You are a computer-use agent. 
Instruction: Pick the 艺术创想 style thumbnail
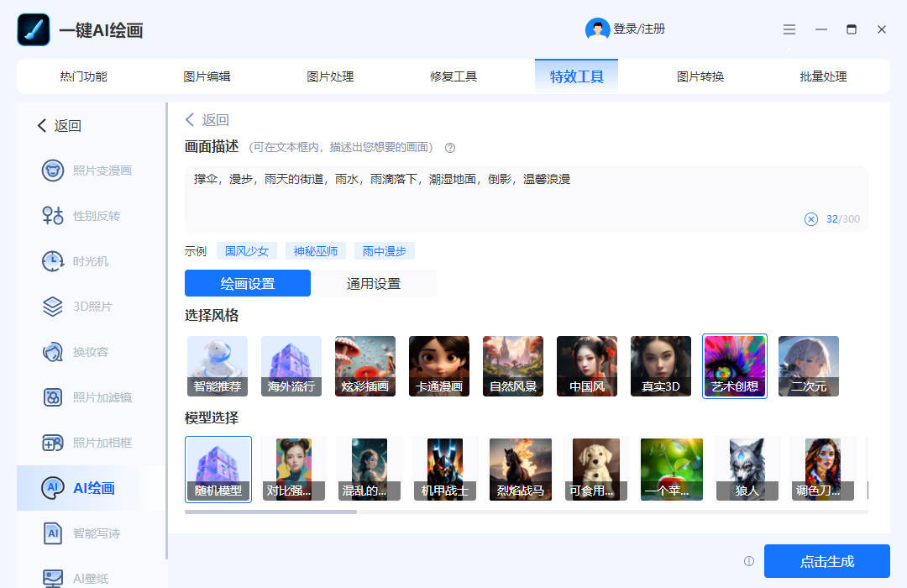point(735,366)
